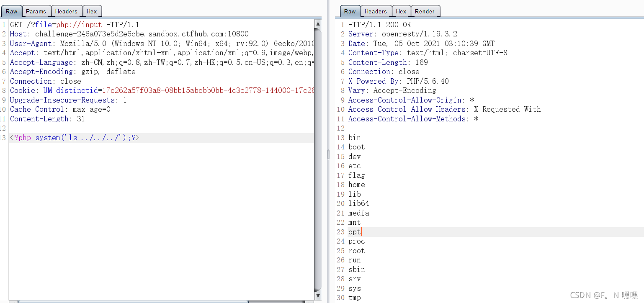
Task: Click the X-Powered-By: PHP/5.6.40 line
Action: [399, 81]
